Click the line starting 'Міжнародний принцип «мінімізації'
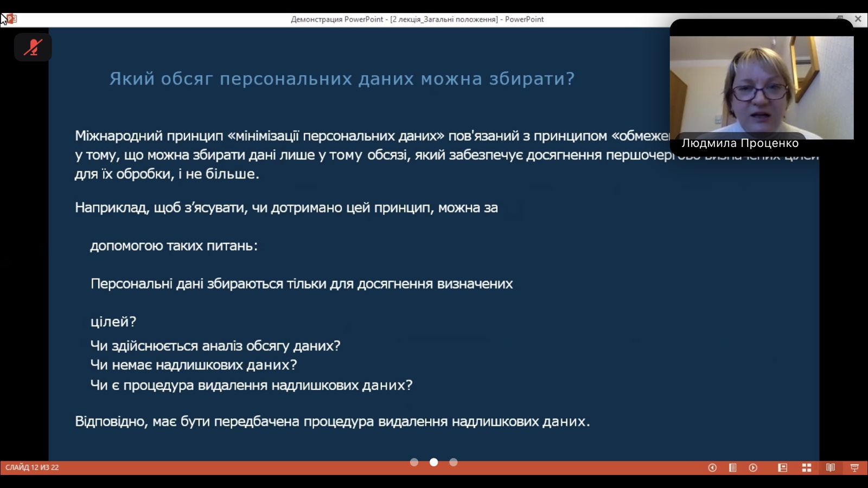Image resolution: width=868 pixels, height=488 pixels. (372, 136)
